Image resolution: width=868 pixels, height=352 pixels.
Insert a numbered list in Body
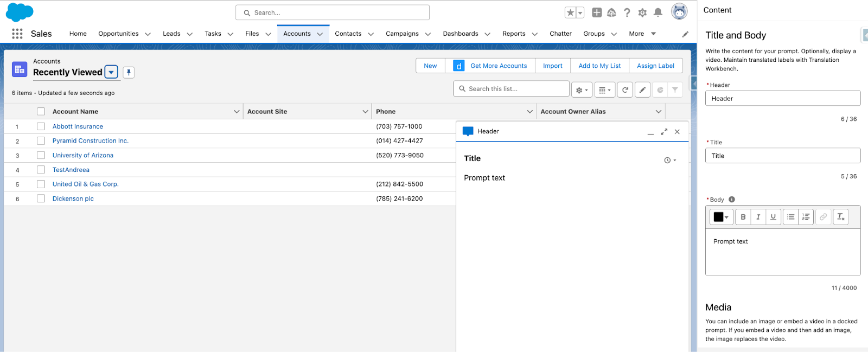(x=806, y=217)
